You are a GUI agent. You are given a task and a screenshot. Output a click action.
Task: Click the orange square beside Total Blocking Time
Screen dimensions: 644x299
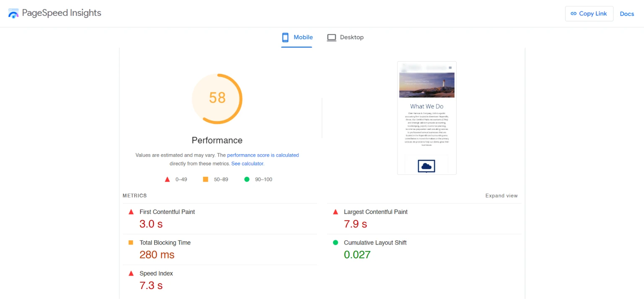(x=131, y=242)
